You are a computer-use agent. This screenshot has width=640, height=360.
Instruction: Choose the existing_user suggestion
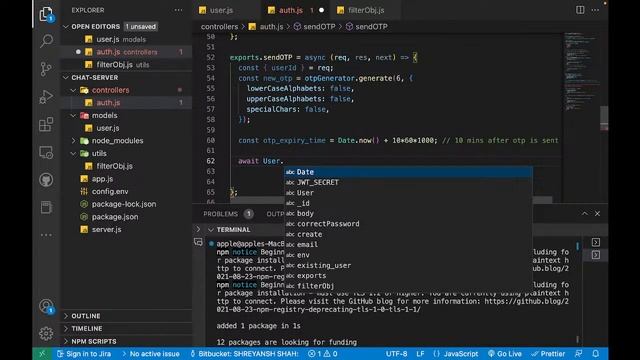click(x=408, y=265)
